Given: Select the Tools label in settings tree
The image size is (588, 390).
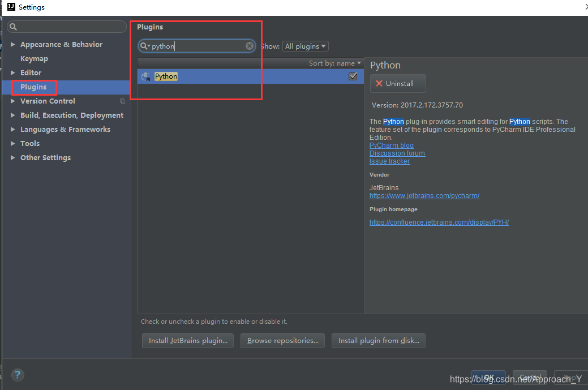Looking at the screenshot, I should (x=30, y=143).
